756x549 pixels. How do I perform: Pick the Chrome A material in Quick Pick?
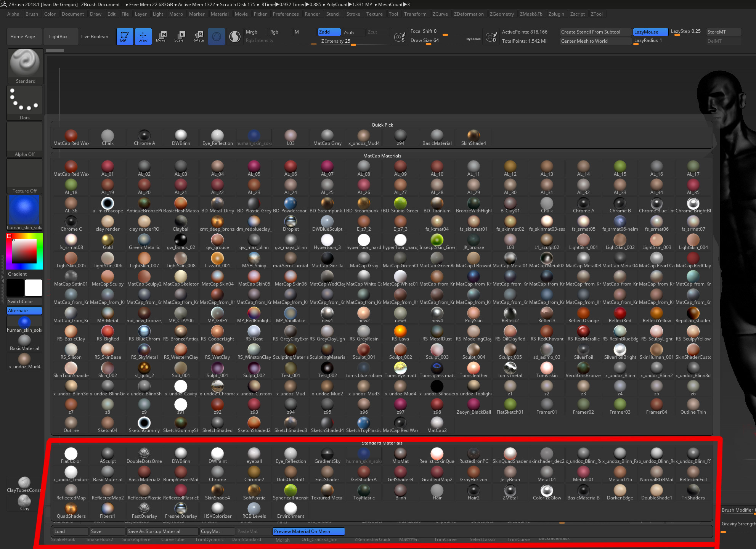[x=144, y=138]
